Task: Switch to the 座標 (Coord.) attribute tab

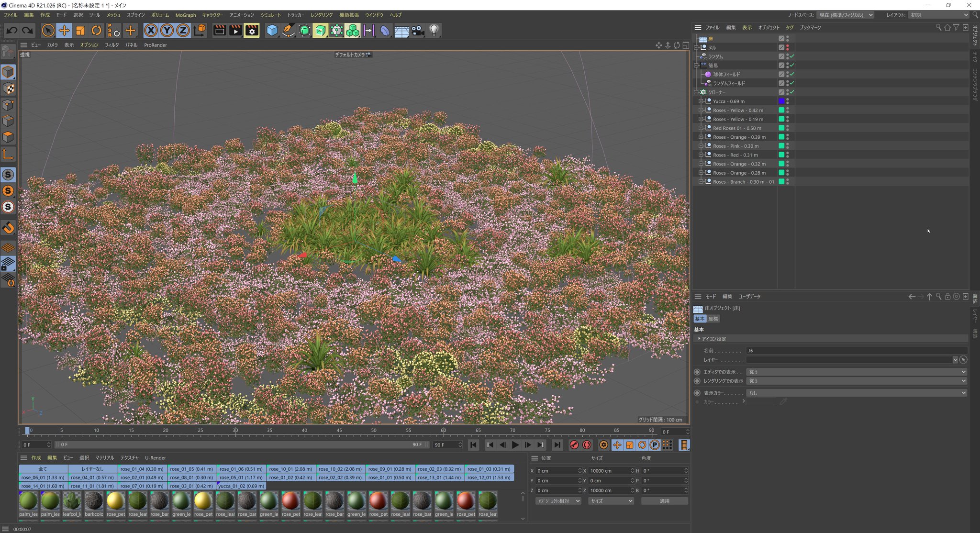Action: coord(713,319)
